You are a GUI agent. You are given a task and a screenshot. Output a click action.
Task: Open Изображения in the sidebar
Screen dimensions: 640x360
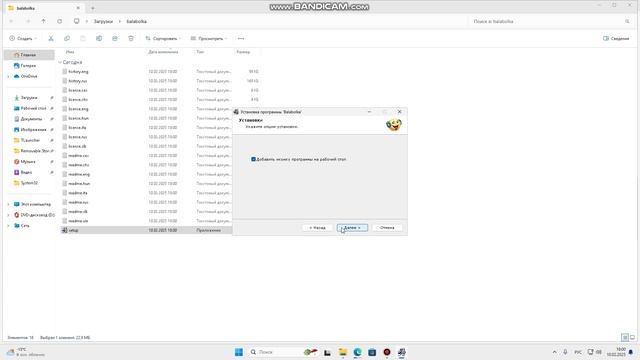pos(33,129)
